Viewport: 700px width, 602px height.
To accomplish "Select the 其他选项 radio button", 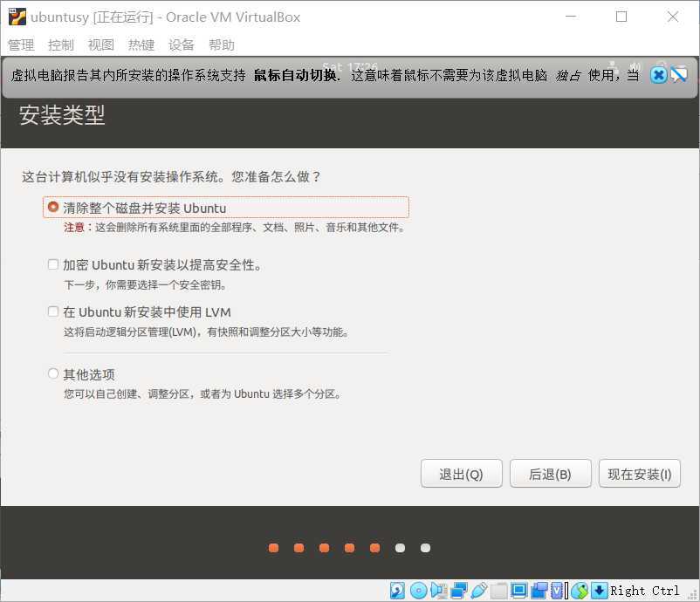I will tap(53, 373).
